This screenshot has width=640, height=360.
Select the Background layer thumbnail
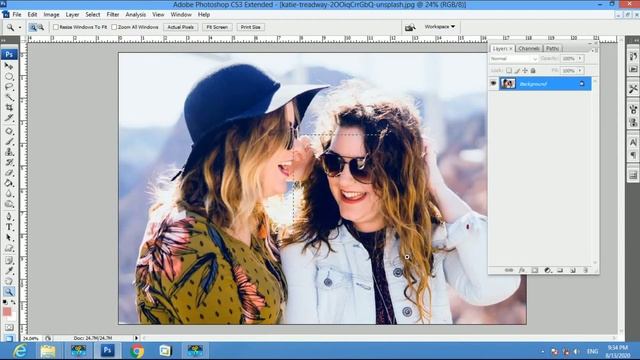coord(508,84)
